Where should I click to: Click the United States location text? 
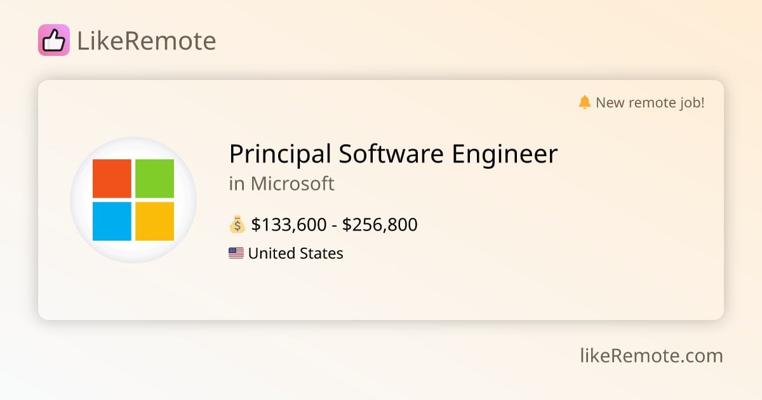pyautogui.click(x=295, y=253)
